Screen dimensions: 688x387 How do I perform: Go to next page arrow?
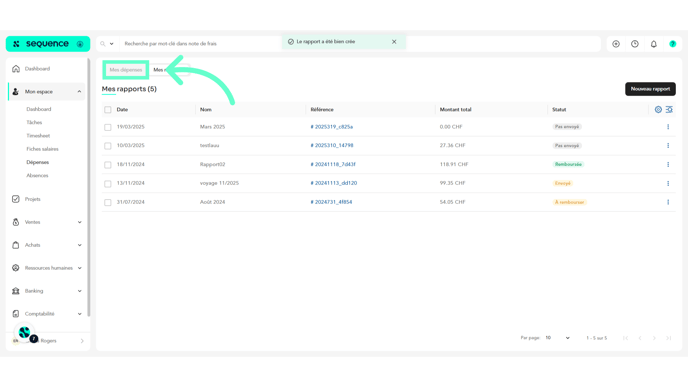[654, 338]
